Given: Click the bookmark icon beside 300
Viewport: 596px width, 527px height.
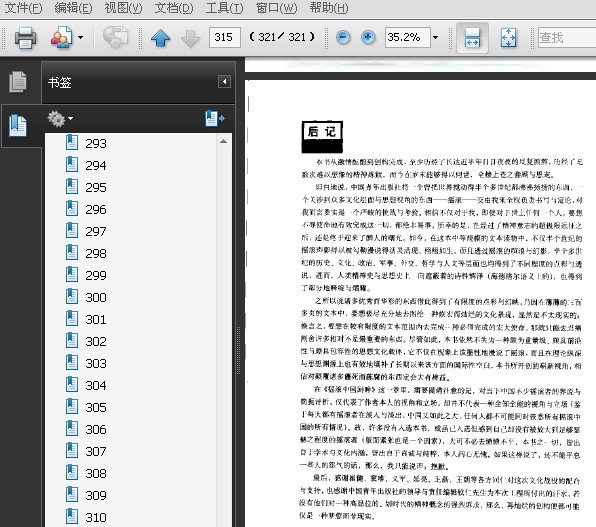Looking at the screenshot, I should (72, 297).
